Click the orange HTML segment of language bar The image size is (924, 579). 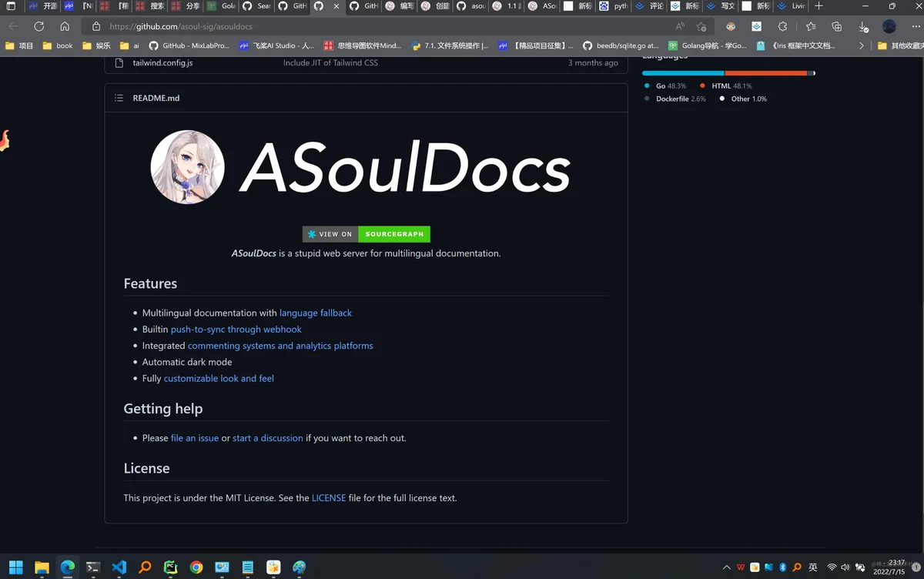point(766,73)
